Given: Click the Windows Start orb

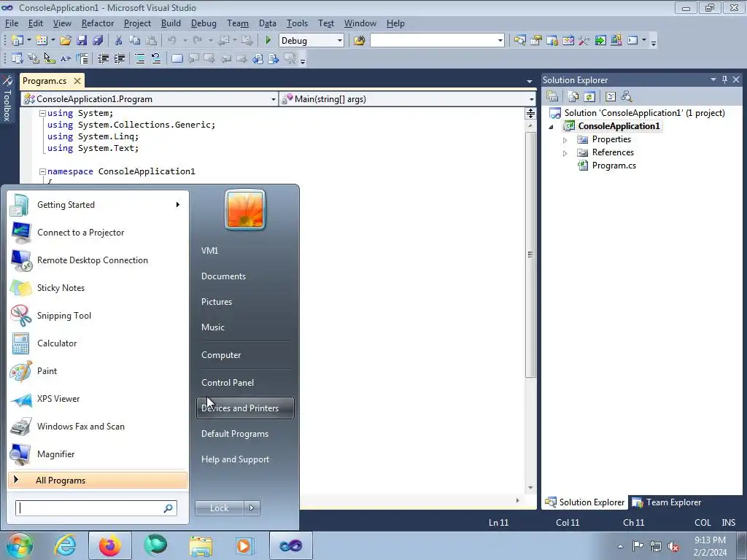Looking at the screenshot, I should (x=19, y=545).
